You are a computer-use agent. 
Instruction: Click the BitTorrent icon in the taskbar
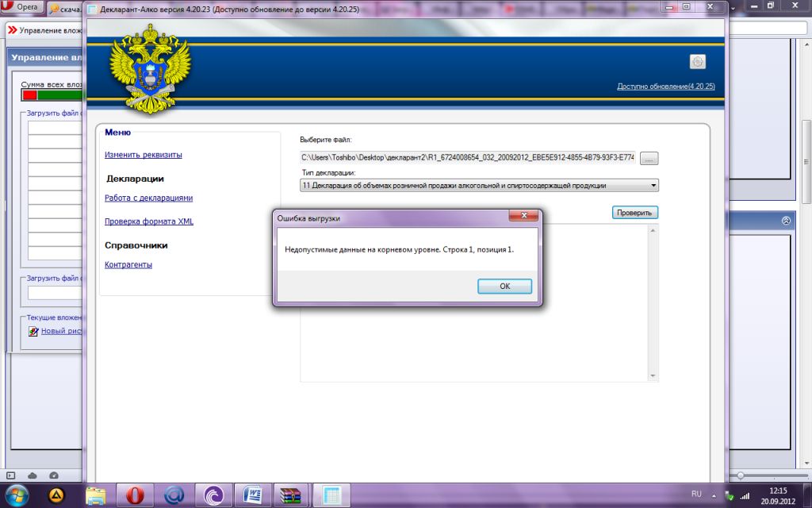[x=214, y=495]
